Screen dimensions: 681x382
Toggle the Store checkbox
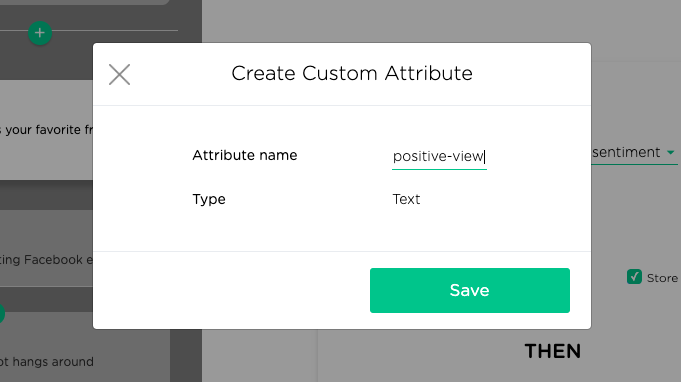coord(634,277)
